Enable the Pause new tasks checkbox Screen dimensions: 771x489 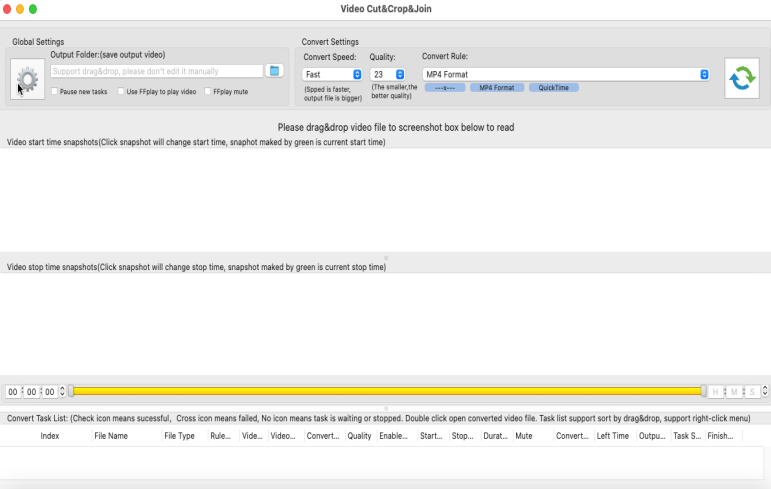55,92
